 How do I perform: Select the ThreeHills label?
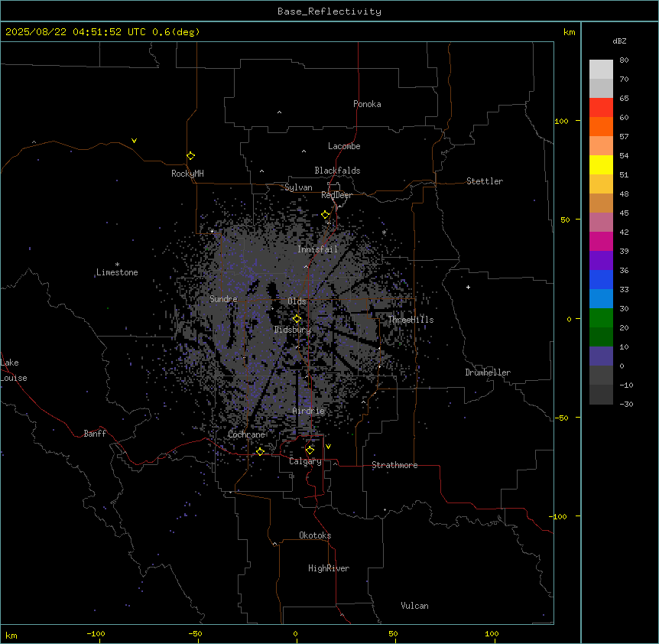[x=411, y=320]
